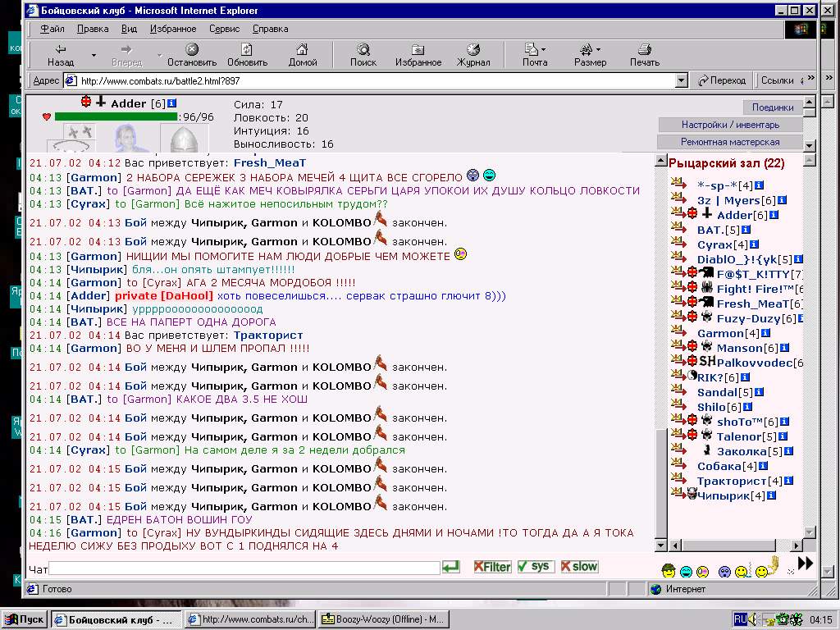Open Ремонтная мастерская button
The image size is (840, 630).
click(729, 142)
